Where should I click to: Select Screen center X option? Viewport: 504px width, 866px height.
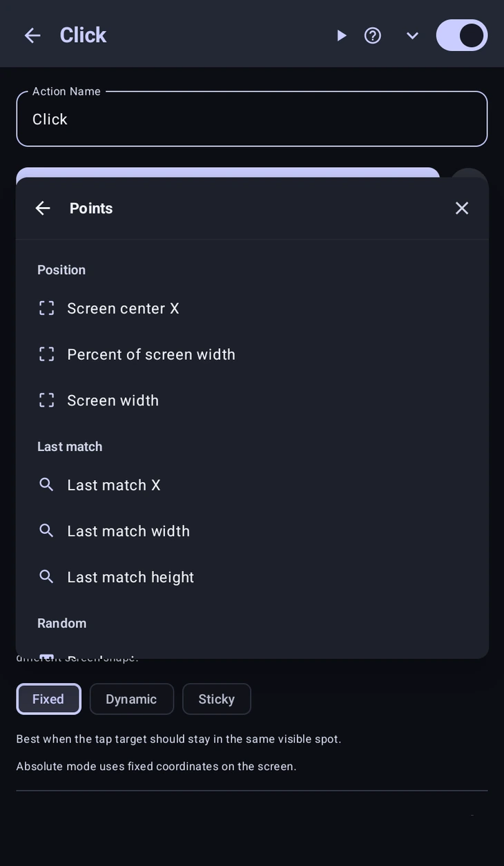(x=252, y=308)
